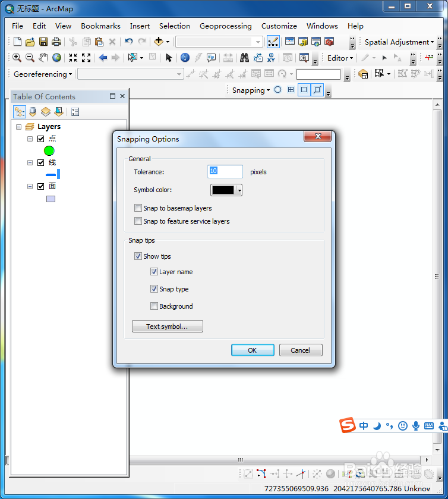Toggle the Editor Toolbar icon

[x=273, y=42]
